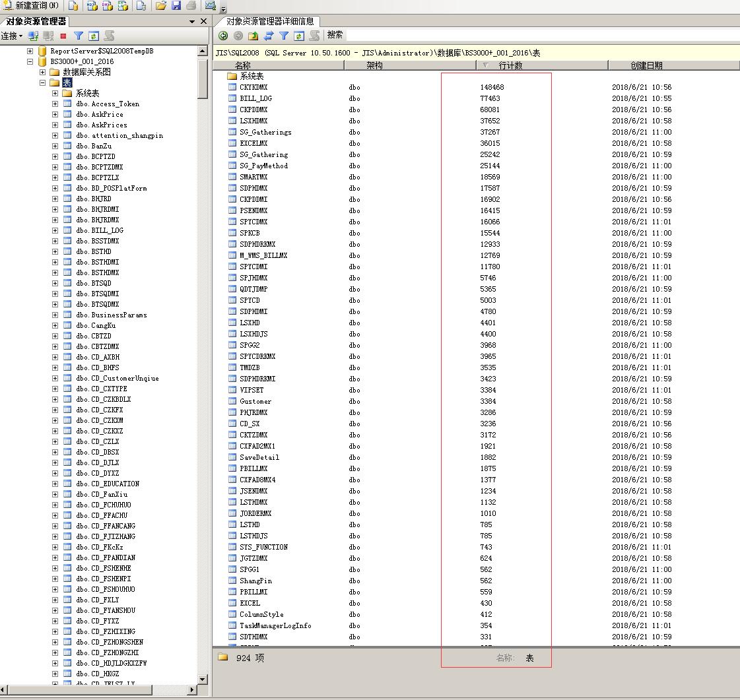Image resolution: width=740 pixels, height=700 pixels.
Task: Select the 对象资源管理器详细信息 tab
Action: 269,21
